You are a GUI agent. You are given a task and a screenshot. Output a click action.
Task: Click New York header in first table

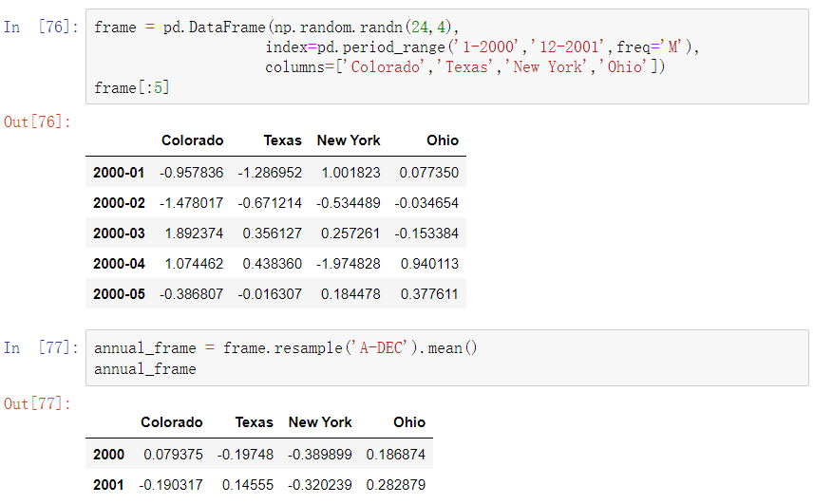tap(349, 140)
